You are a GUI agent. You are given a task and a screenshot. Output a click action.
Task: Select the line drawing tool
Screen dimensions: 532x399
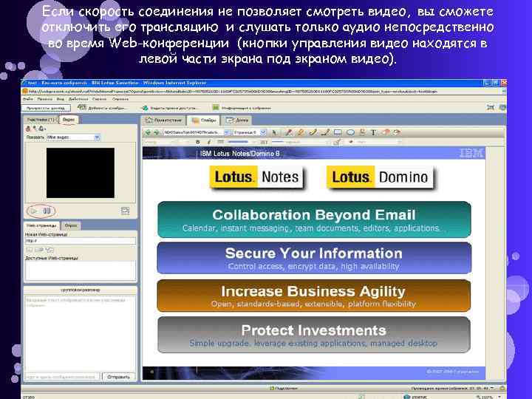[x=325, y=132]
